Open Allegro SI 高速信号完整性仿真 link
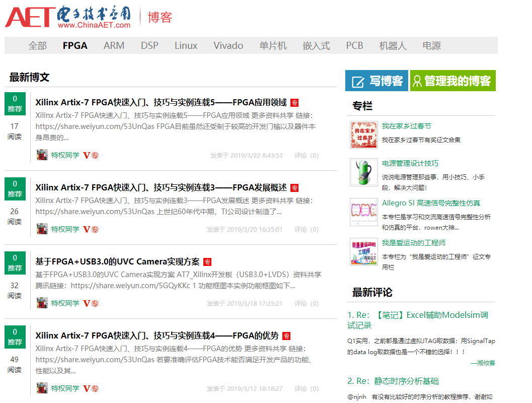 pyautogui.click(x=431, y=203)
